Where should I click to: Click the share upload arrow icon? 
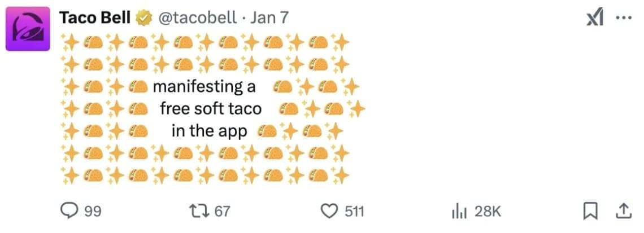pos(622,211)
